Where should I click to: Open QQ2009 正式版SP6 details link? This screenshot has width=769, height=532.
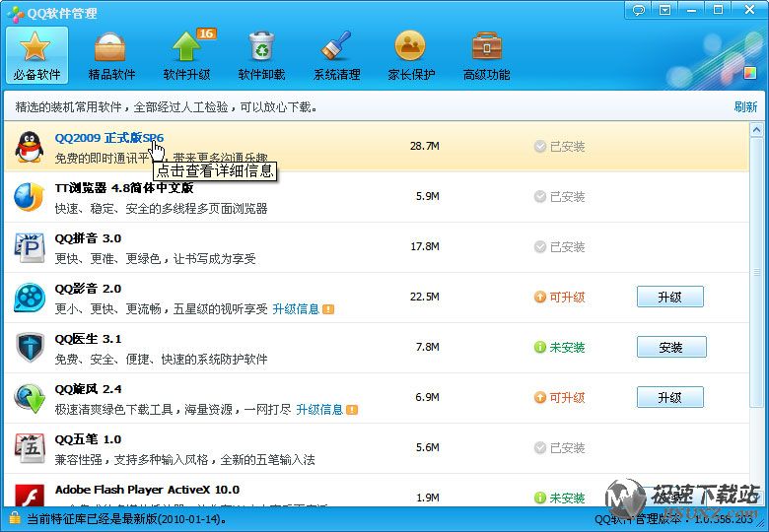click(109, 138)
